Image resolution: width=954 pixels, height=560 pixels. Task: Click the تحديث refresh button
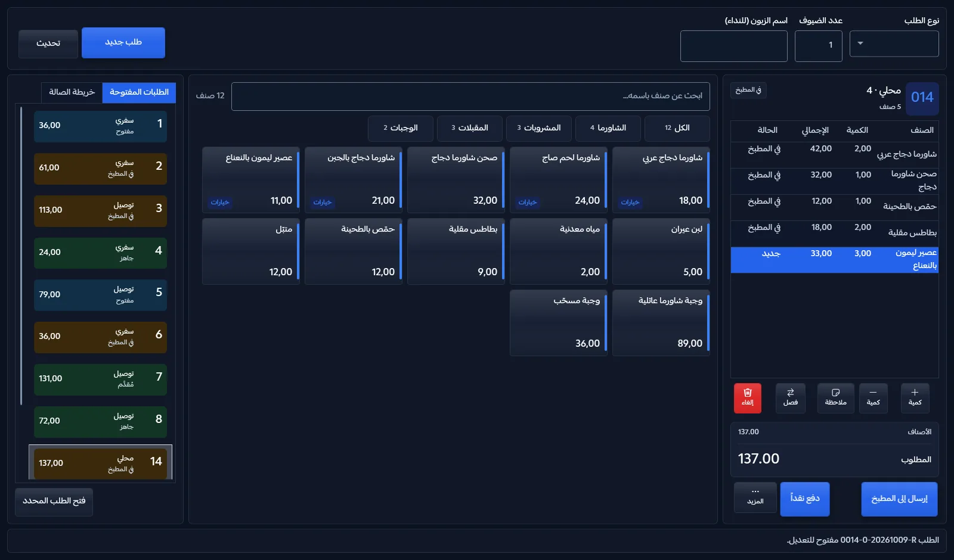48,43
